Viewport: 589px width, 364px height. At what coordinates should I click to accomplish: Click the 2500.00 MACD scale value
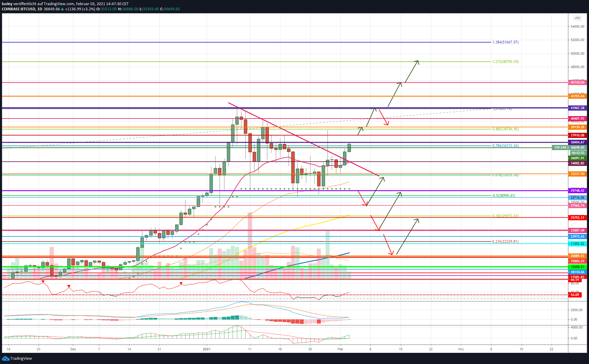point(577,310)
